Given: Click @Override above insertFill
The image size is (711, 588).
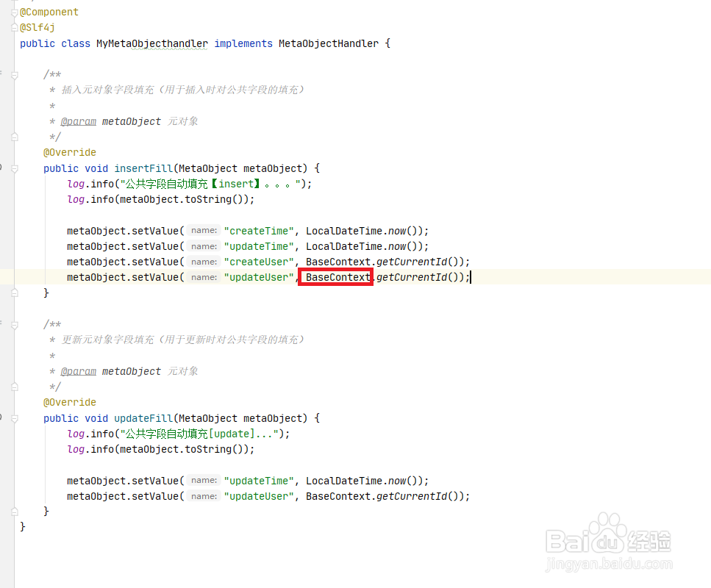Looking at the screenshot, I should pyautogui.click(x=70, y=153).
